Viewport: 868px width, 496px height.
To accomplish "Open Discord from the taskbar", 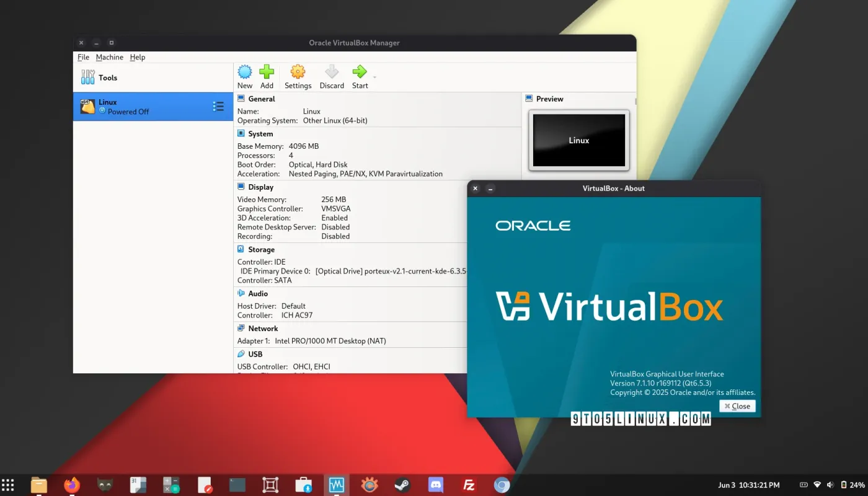I will pos(435,485).
